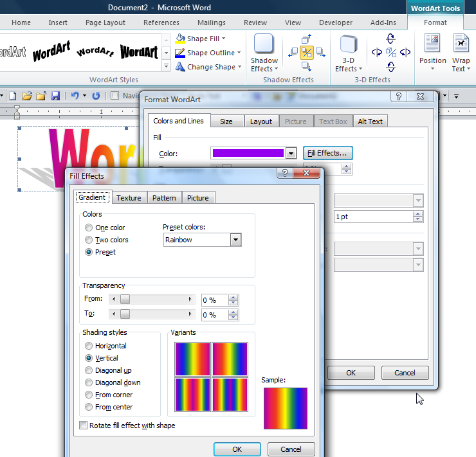This screenshot has height=457, width=476.
Task: Click the Fill Effects... button
Action: [327, 153]
